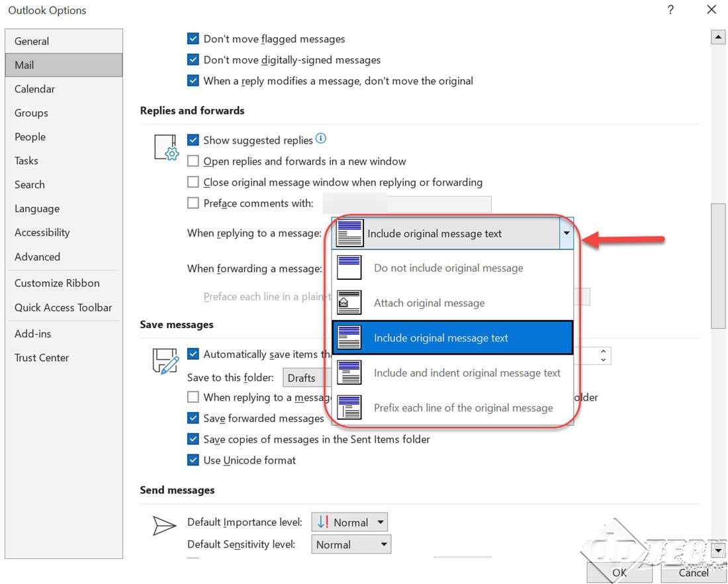The width and height of the screenshot is (728, 584).
Task: Choose Include and indent original message text
Action: [x=453, y=372]
